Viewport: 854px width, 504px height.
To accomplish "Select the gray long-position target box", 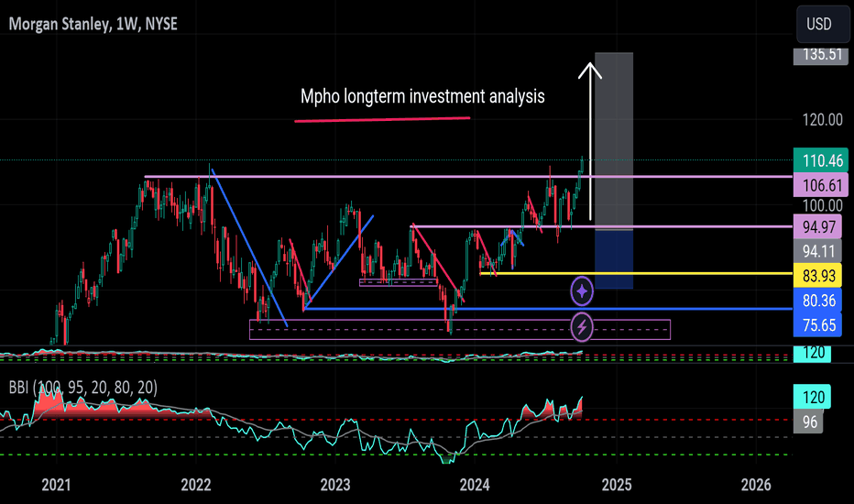I will [614, 141].
